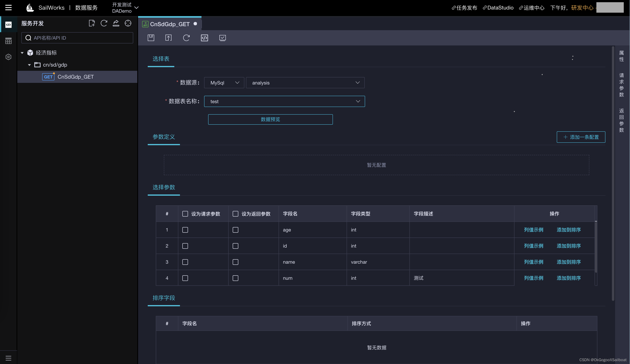630x364 pixels.
Task: Select the publish/upload icon above the form
Action: (x=168, y=38)
